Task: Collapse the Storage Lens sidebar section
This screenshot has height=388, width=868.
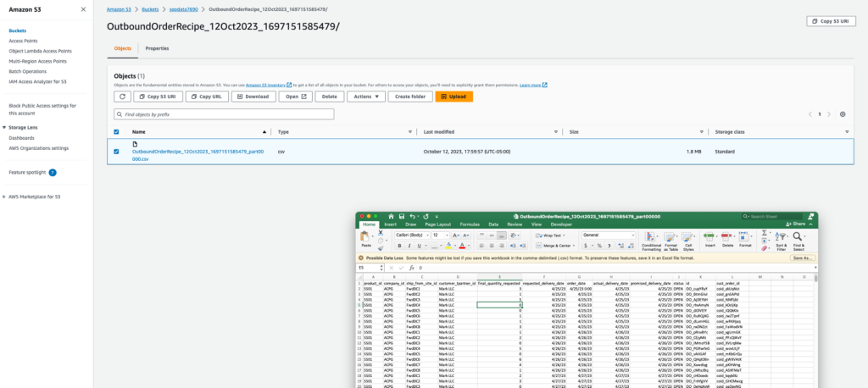Action: click(4, 128)
